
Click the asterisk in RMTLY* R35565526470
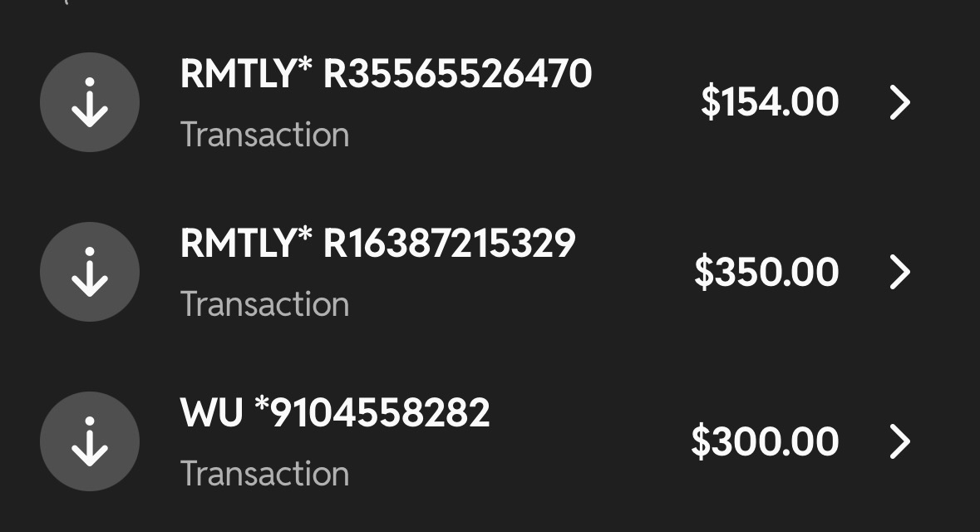[x=304, y=65]
